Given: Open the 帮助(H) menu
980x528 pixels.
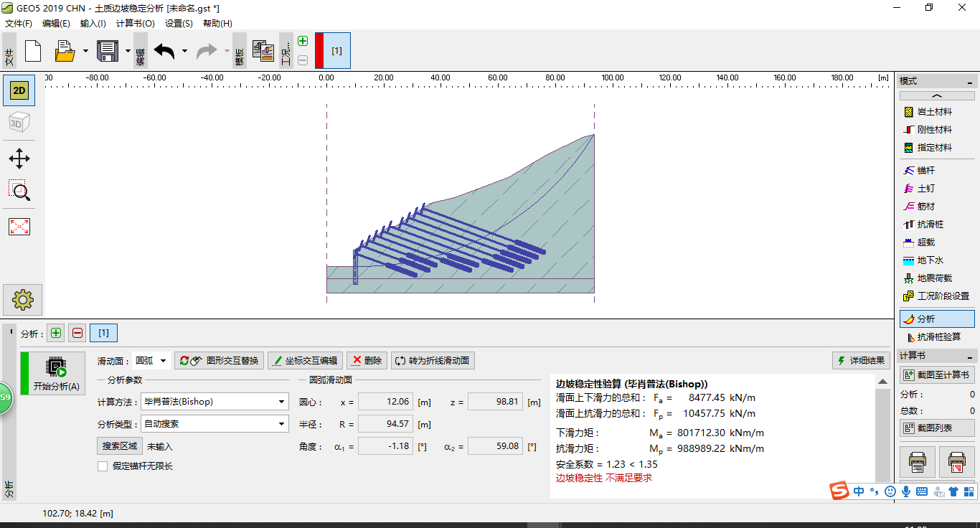Looking at the screenshot, I should (217, 24).
